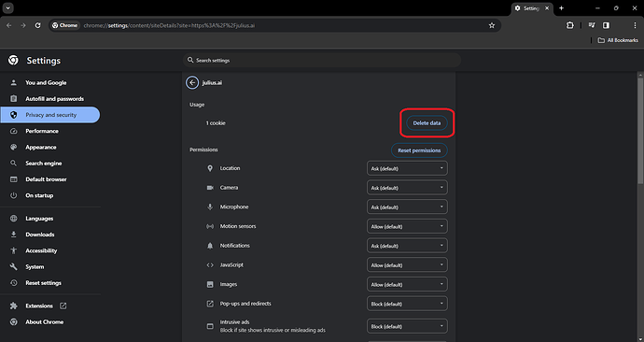Click the Location pin icon
This screenshot has width=644, height=342.
(210, 168)
